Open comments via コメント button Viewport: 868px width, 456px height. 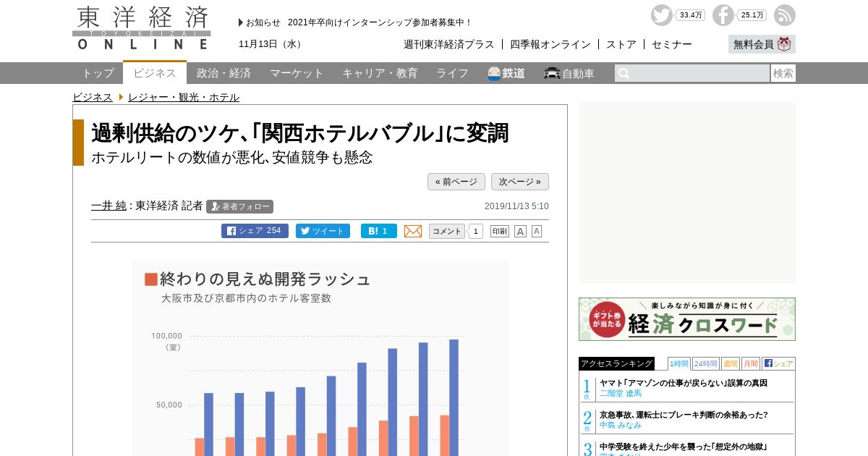click(447, 231)
